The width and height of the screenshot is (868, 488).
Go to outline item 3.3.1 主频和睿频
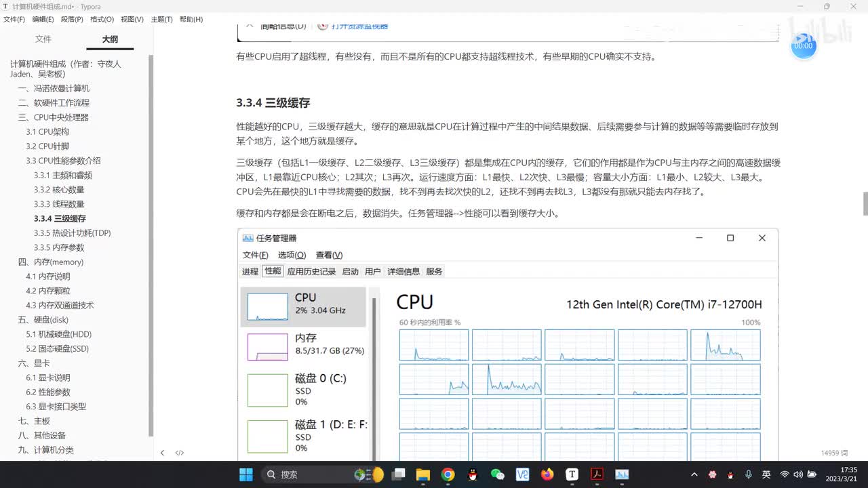pos(63,175)
